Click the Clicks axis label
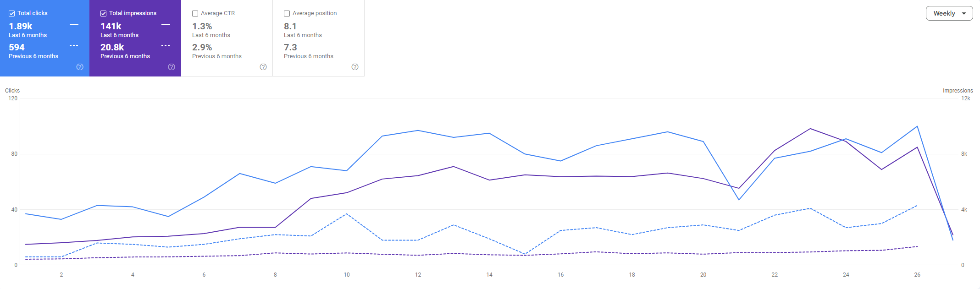Viewport: 980px width, 289px height. (12, 90)
